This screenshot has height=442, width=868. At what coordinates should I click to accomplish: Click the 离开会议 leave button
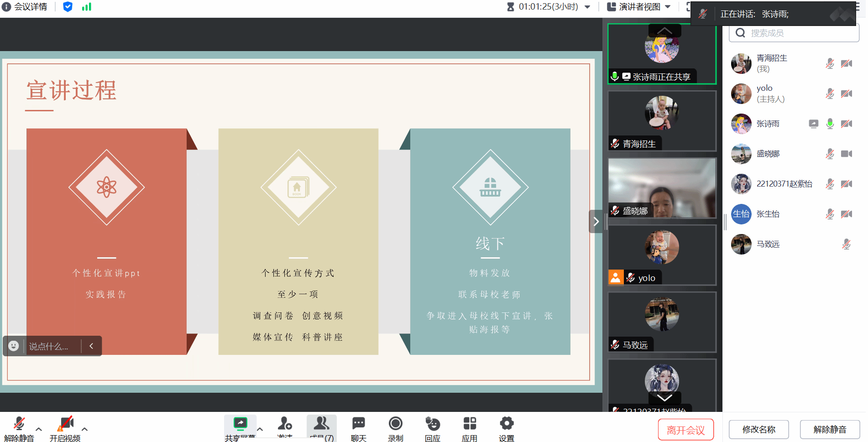click(x=685, y=430)
